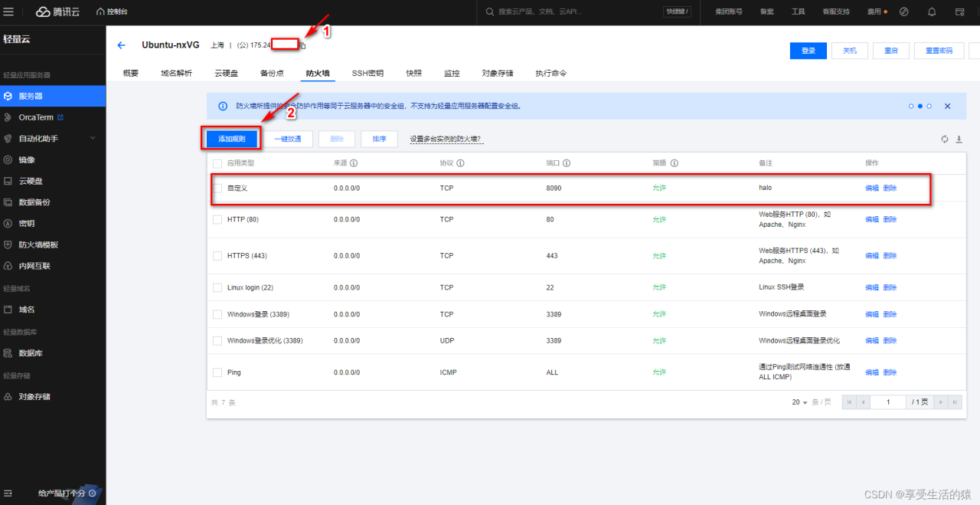Click the back arrow beside Ubuntu-nxVG
This screenshot has height=505, width=980.
pyautogui.click(x=121, y=46)
